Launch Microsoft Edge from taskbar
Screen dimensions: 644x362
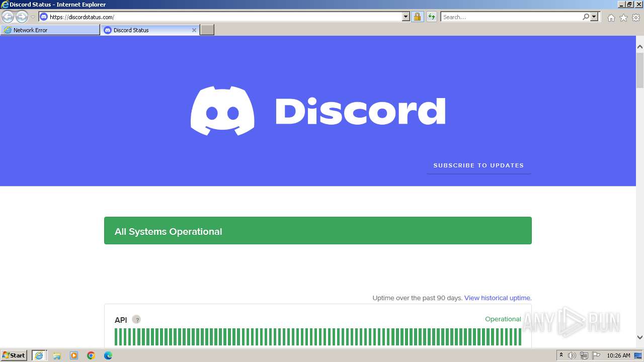click(108, 355)
